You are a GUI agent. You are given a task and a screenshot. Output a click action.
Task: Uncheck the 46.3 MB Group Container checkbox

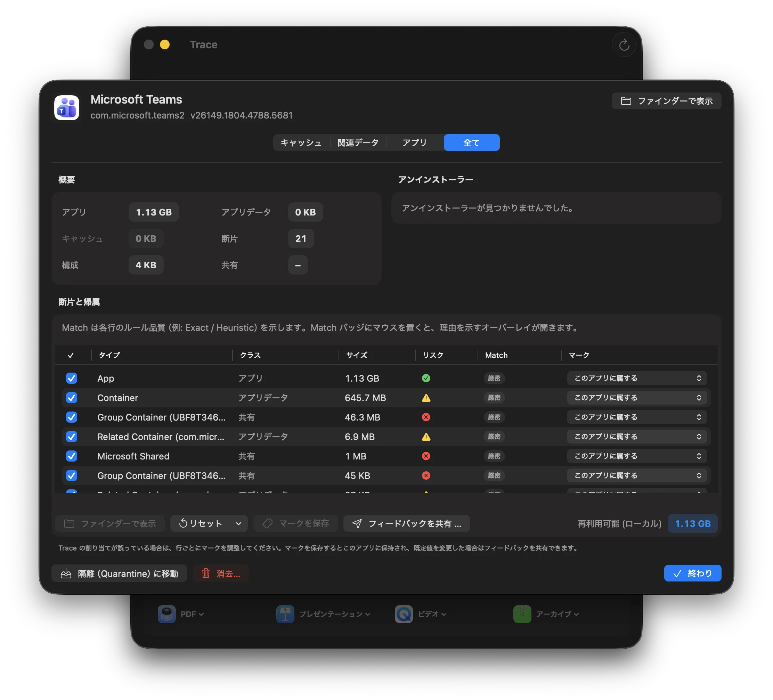[72, 417]
